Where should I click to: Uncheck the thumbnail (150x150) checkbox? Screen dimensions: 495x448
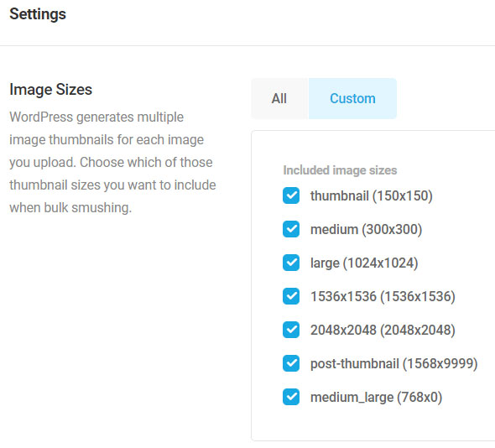click(291, 195)
